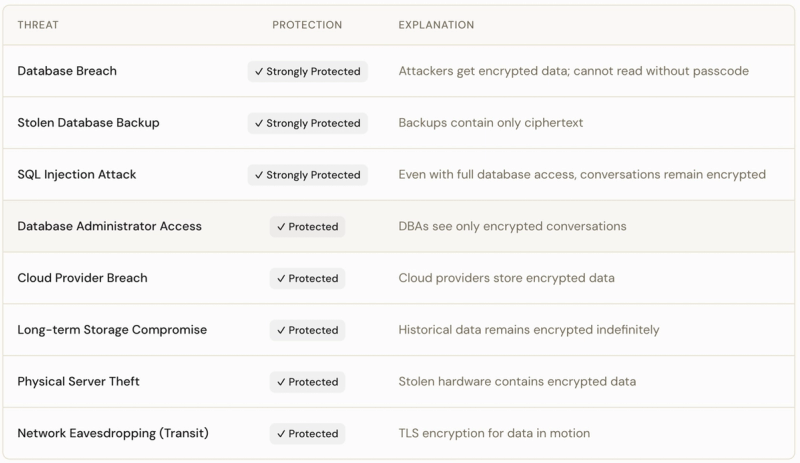Viewport: 800px width, 463px height.
Task: Click the Protected badge for Long-term Storage Compromise
Action: [x=307, y=330]
